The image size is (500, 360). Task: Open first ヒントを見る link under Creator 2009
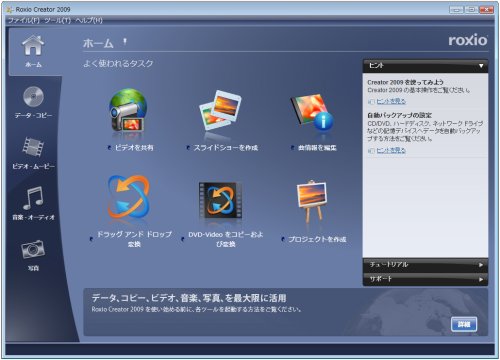point(391,101)
